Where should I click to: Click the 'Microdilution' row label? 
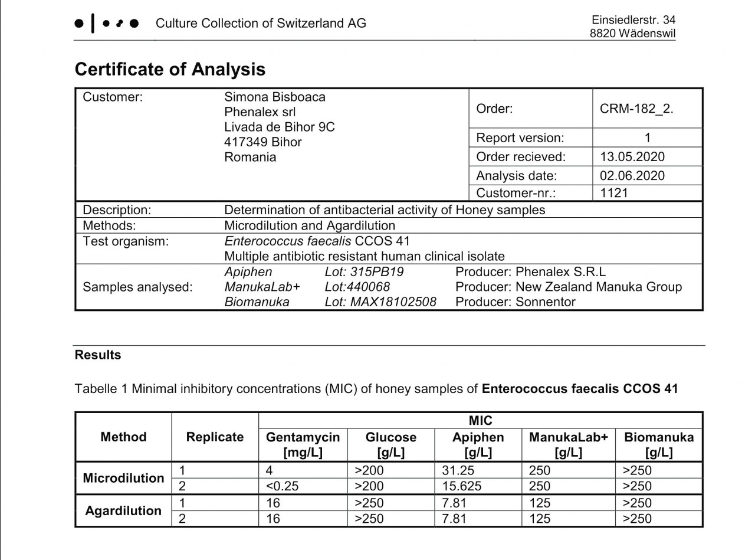coord(123,478)
